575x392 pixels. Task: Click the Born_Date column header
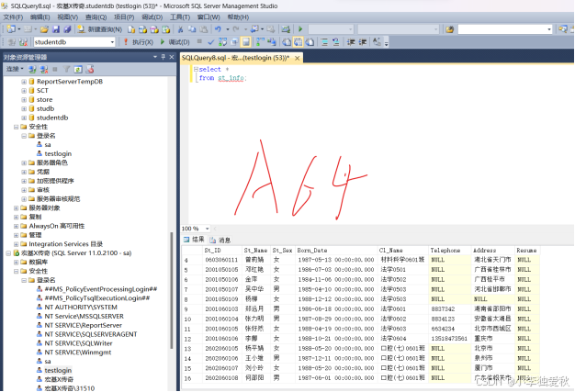click(x=312, y=251)
